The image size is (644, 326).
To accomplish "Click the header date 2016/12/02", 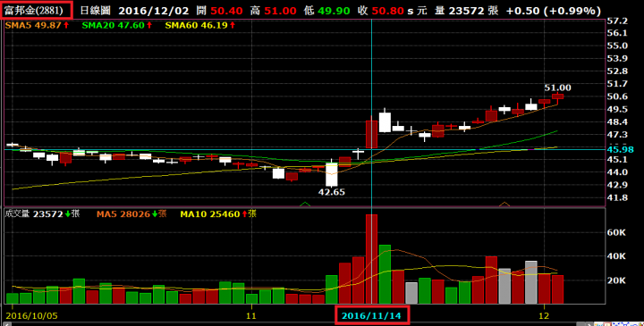I will coord(154,11).
